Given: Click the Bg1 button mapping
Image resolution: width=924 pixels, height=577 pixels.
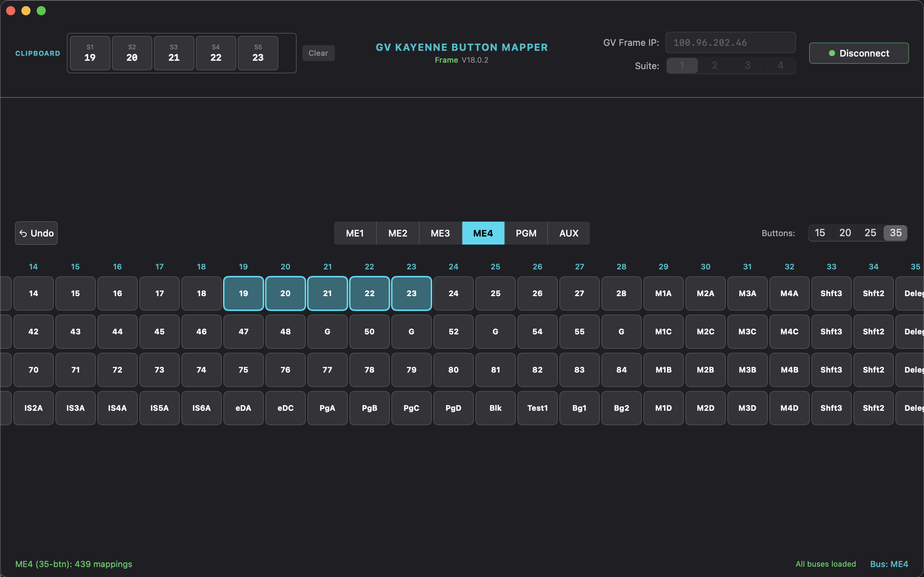Looking at the screenshot, I should click(x=579, y=408).
